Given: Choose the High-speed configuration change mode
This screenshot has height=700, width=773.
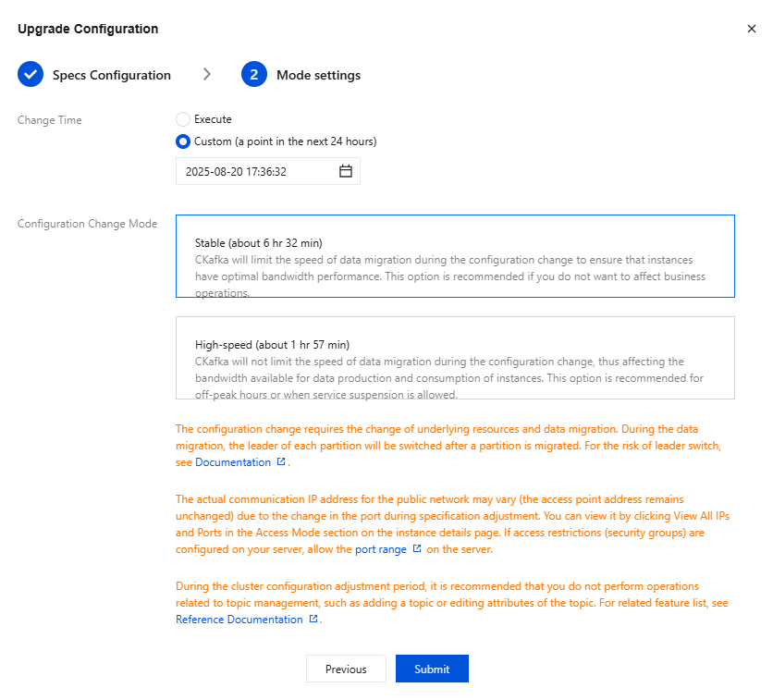Looking at the screenshot, I should 455,358.
